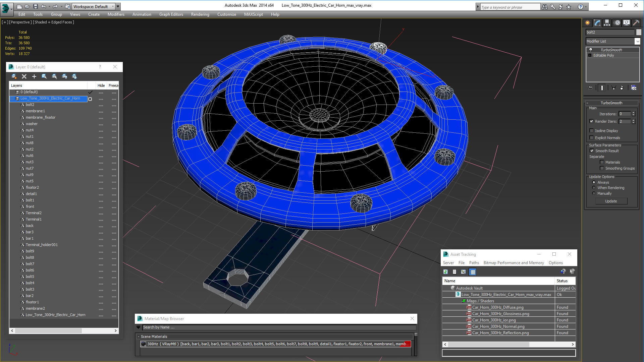Enable the Isoline Display checkbox
This screenshot has height=362, width=644.
592,131
